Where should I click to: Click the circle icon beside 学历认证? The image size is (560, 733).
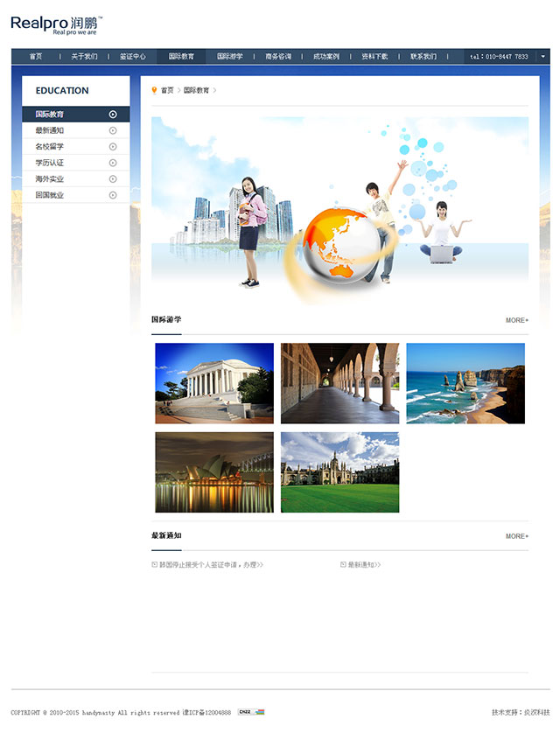pos(113,163)
